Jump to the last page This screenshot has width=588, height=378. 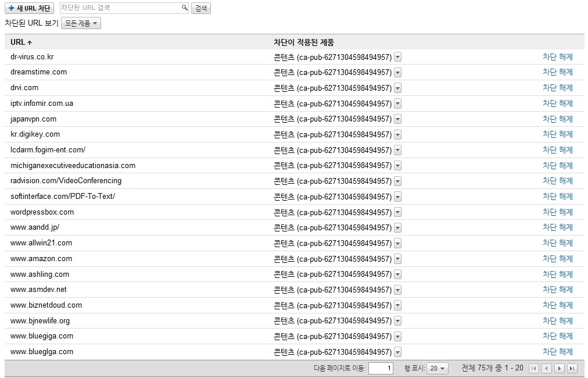(572, 368)
